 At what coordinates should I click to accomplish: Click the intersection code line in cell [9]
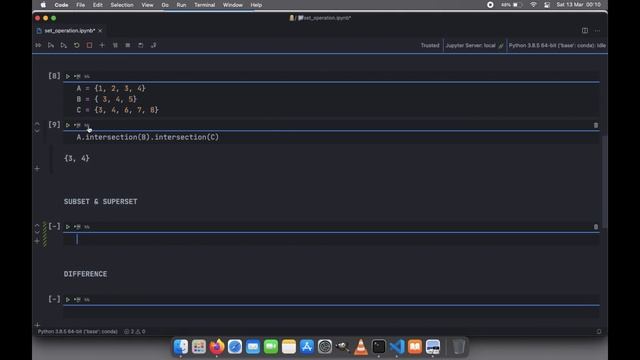coord(147,137)
